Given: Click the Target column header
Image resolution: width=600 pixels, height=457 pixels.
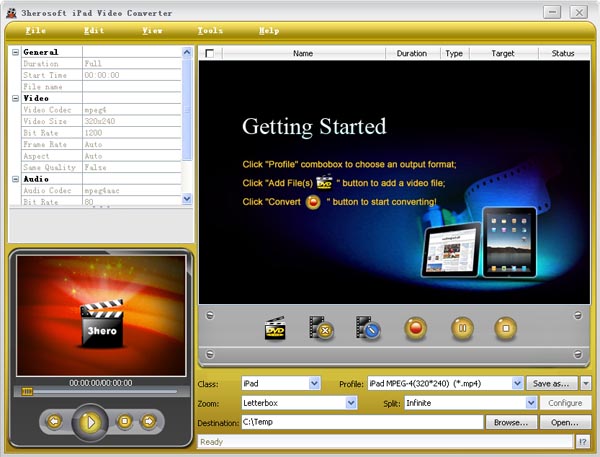Looking at the screenshot, I should (503, 53).
